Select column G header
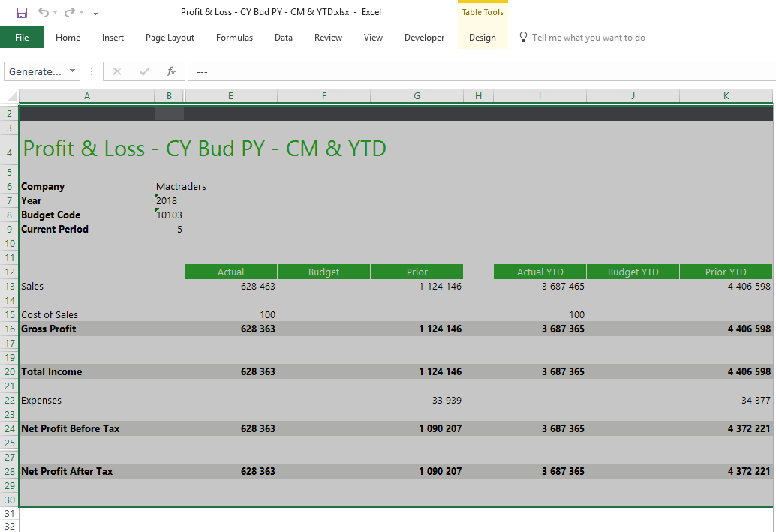This screenshot has height=532, width=776. 417,96
